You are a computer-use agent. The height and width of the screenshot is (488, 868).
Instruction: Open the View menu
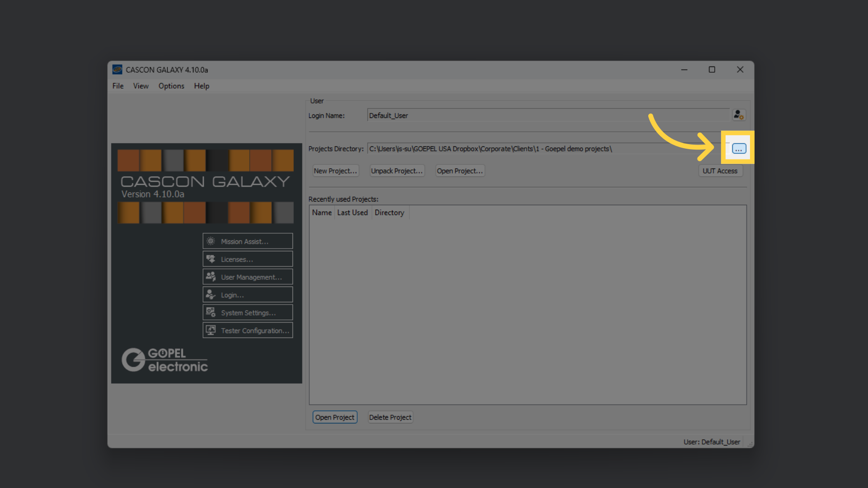[141, 86]
